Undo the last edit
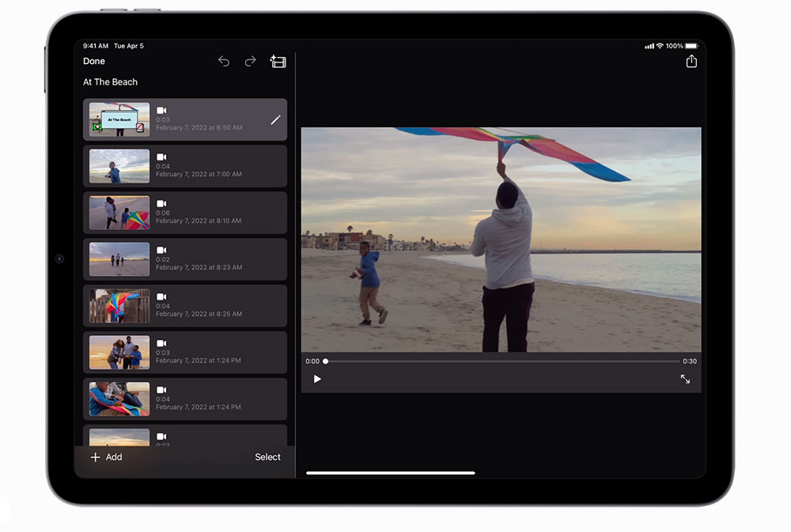This screenshot has width=791, height=532. 224,62
